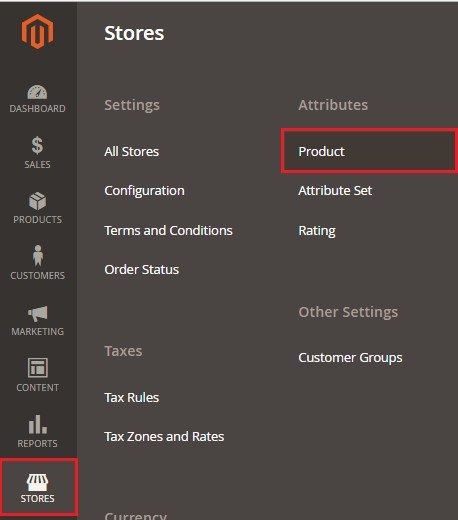Select the Products box icon

[x=37, y=201]
